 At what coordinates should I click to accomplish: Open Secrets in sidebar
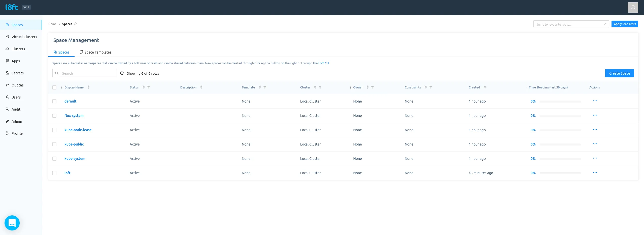click(x=21, y=73)
